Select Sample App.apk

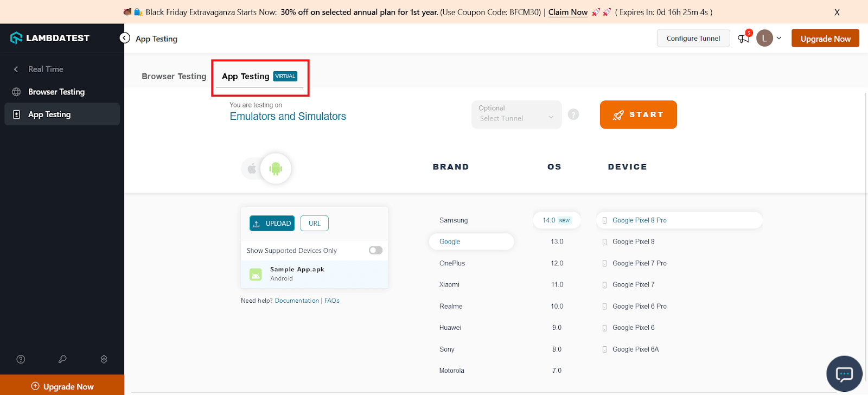(x=315, y=274)
